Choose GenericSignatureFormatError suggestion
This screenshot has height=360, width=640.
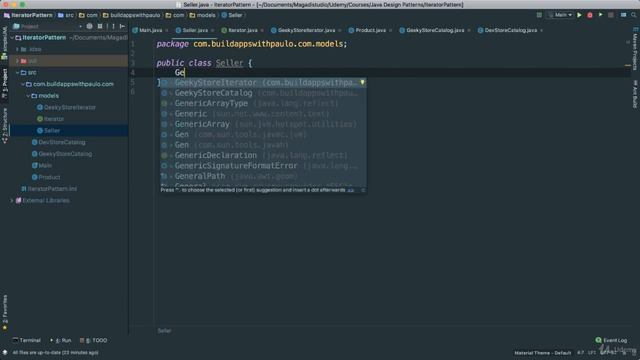[263, 166]
